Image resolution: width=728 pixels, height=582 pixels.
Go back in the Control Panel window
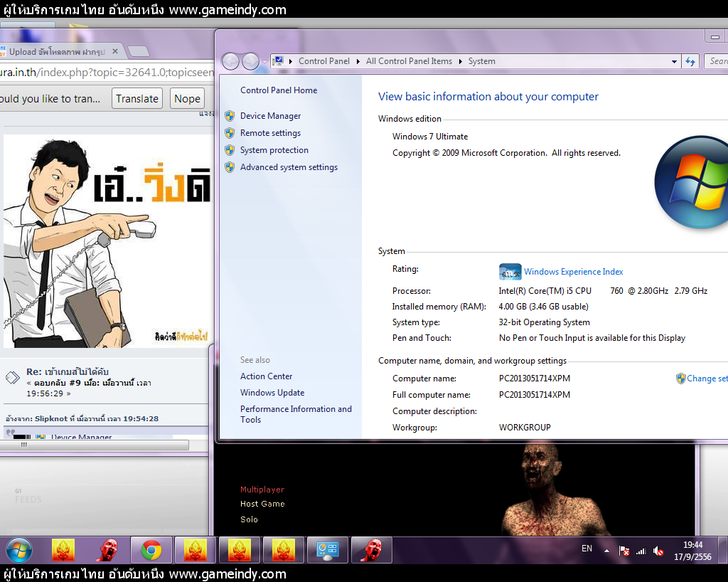pyautogui.click(x=231, y=61)
